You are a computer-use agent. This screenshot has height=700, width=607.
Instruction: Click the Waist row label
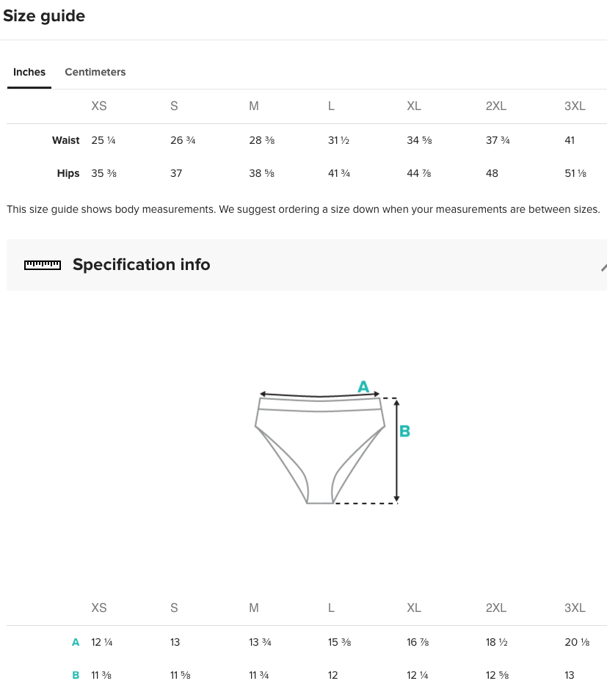[65, 140]
